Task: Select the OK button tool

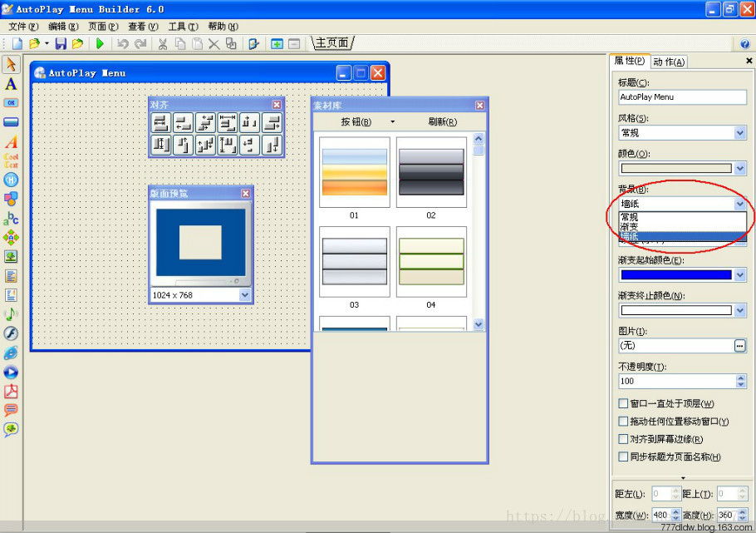Action: (x=11, y=103)
